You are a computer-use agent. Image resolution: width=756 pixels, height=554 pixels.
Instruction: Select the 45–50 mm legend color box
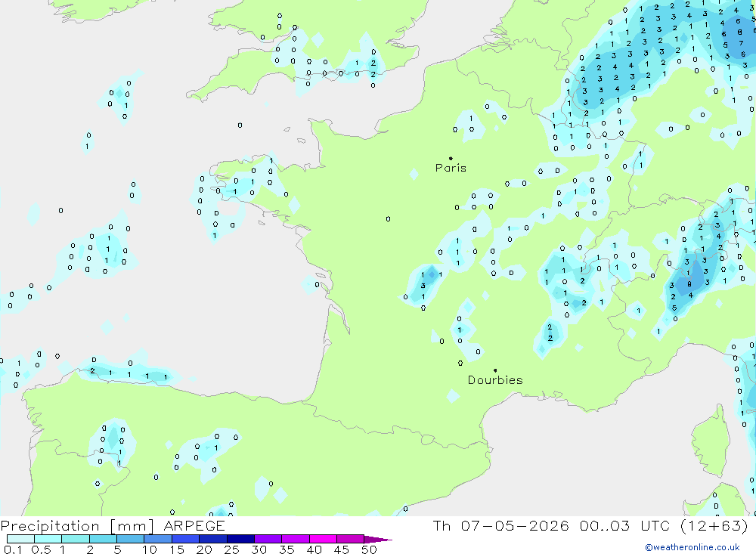[351, 539]
